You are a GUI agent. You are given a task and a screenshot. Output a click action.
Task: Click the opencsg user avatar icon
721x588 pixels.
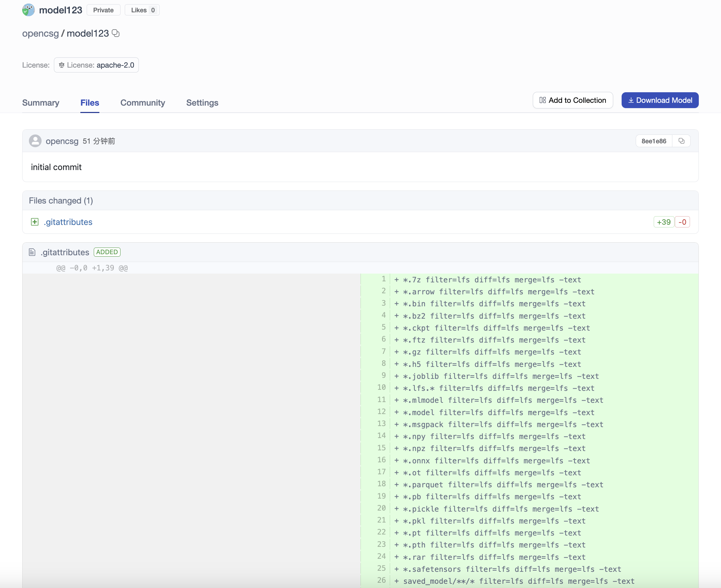pyautogui.click(x=35, y=141)
